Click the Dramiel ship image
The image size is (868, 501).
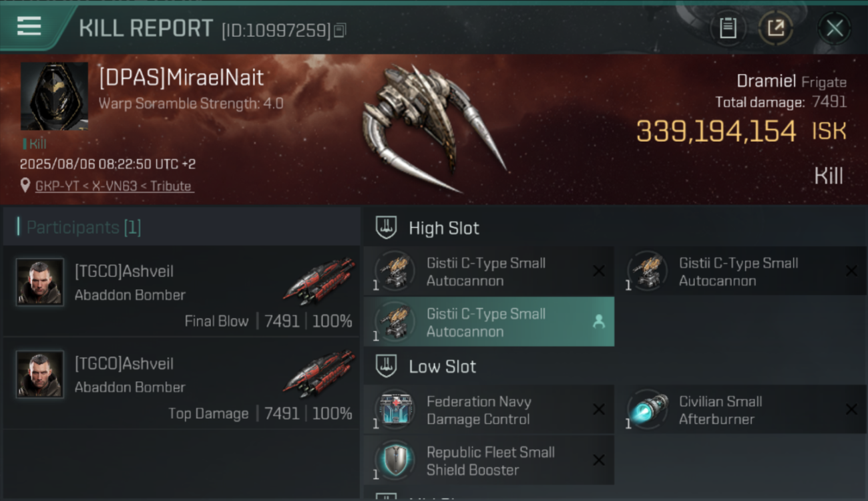434,127
